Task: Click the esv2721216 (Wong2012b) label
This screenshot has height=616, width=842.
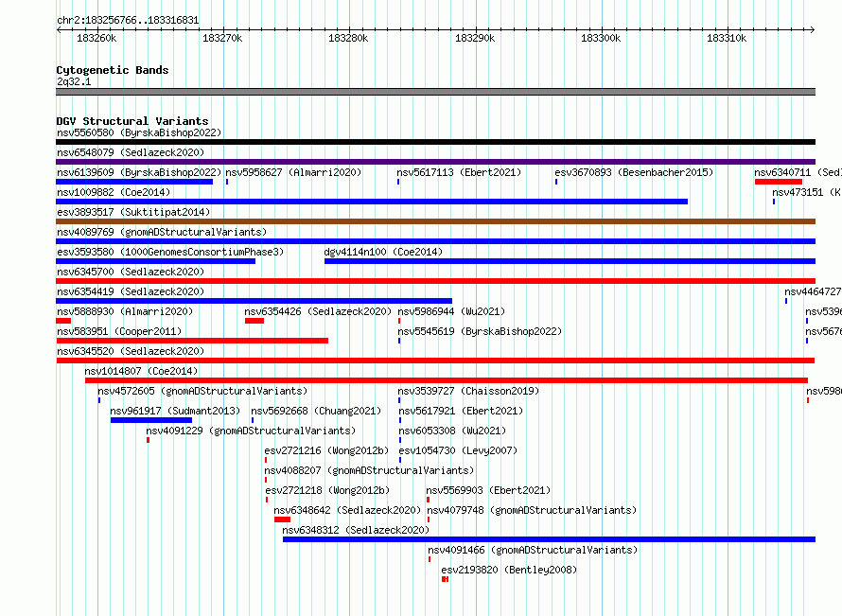Action: (326, 450)
